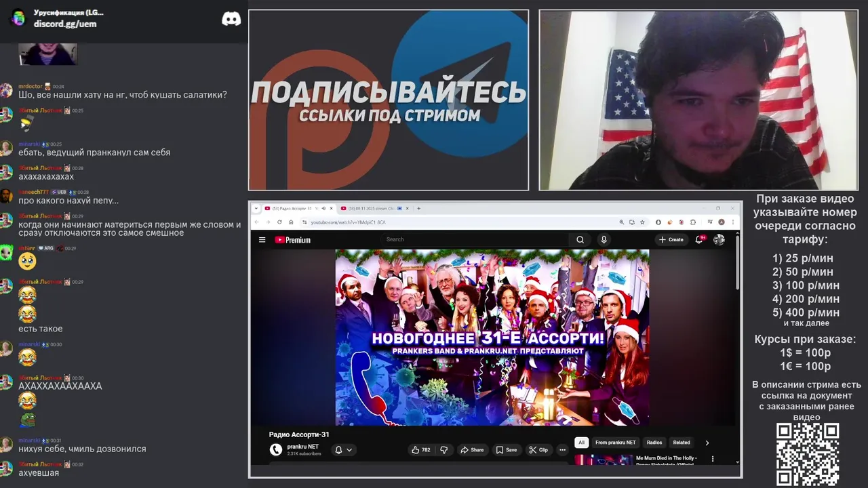Viewport: 868px width, 488px height.
Task: Open the prankru NET channel name link
Action: pyautogui.click(x=302, y=447)
